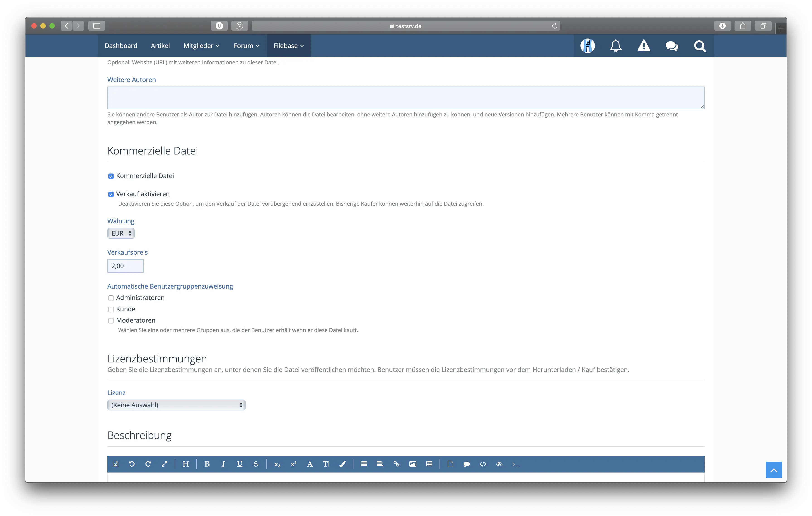Expand the Mitglieder navigation menu
This screenshot has width=812, height=516.
[x=201, y=46]
